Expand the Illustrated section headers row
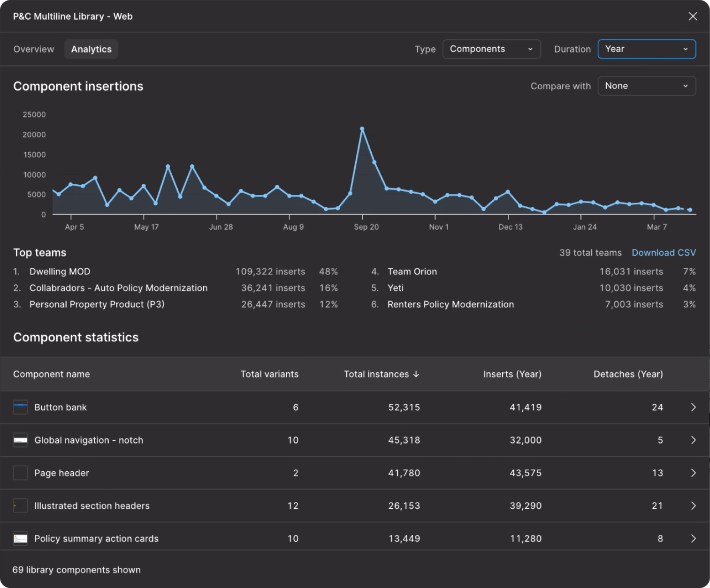Viewport: 710px width, 588px height. (x=693, y=505)
